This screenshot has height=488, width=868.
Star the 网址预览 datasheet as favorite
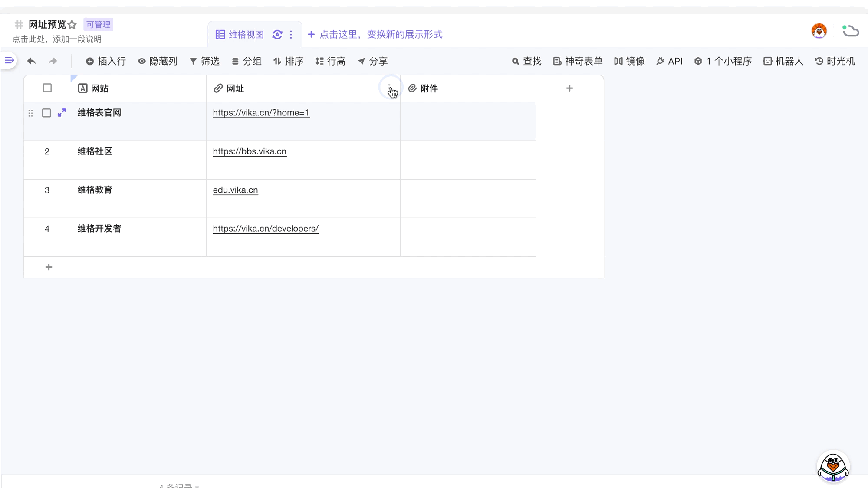click(72, 25)
